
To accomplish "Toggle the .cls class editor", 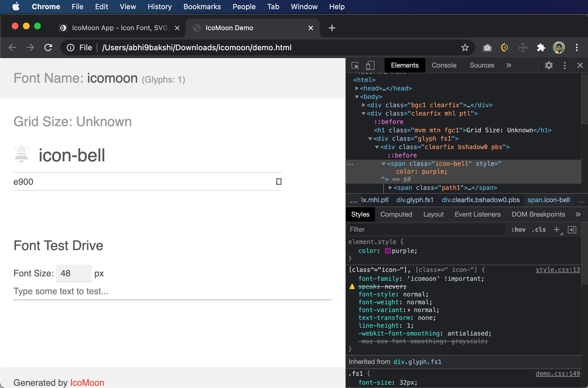I will 539,229.
